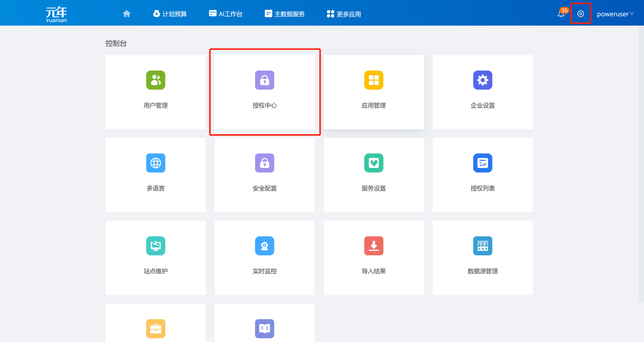
Task: Open the 更多应用 menu
Action: (344, 14)
